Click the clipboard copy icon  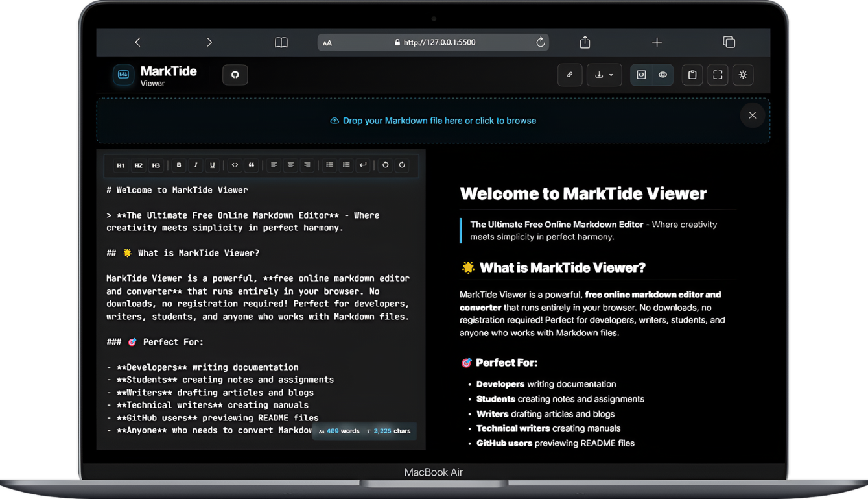pos(692,75)
